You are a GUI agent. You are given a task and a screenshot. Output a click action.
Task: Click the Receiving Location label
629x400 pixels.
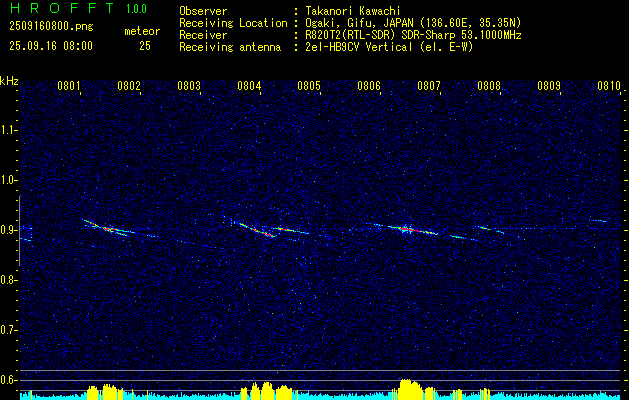pos(233,23)
